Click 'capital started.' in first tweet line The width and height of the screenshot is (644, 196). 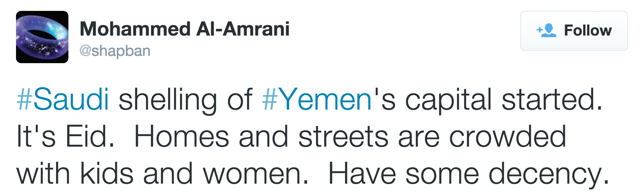(x=504, y=99)
